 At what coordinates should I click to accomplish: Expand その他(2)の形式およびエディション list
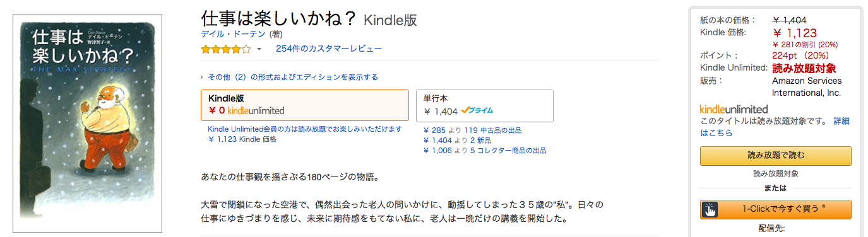click(289, 77)
